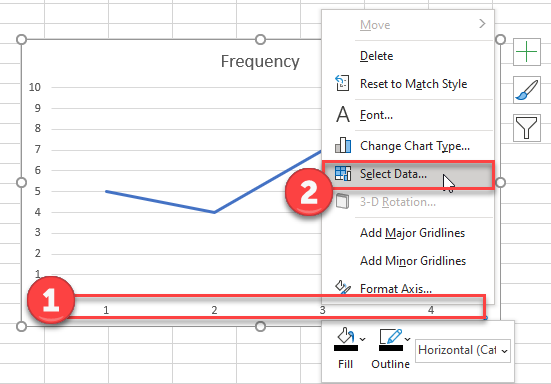Click the Outline label in mini toolbar
Image resolution: width=551 pixels, height=384 pixels.
click(x=390, y=364)
